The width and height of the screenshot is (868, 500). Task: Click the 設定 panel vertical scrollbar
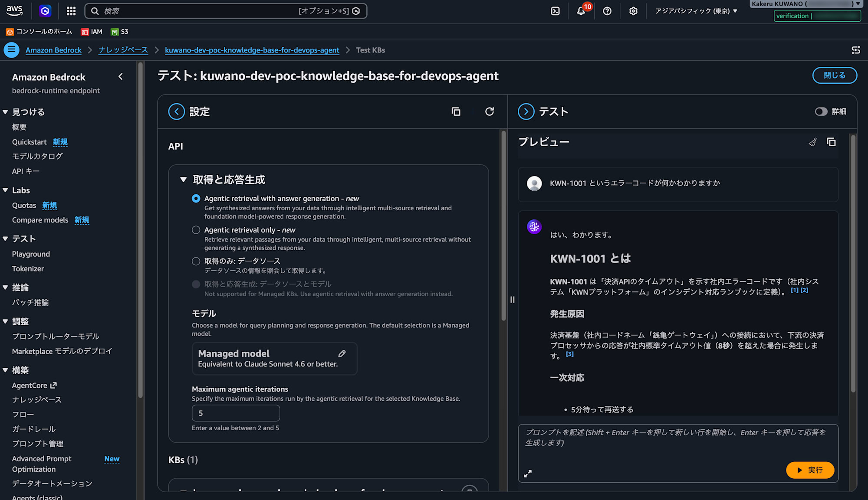[503, 225]
